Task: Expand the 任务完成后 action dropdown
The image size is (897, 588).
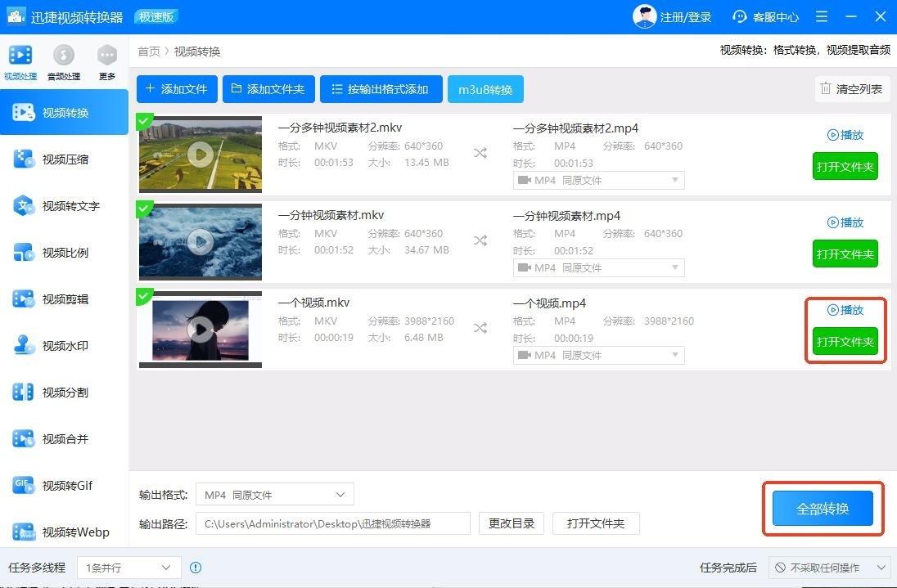Action: click(830, 568)
